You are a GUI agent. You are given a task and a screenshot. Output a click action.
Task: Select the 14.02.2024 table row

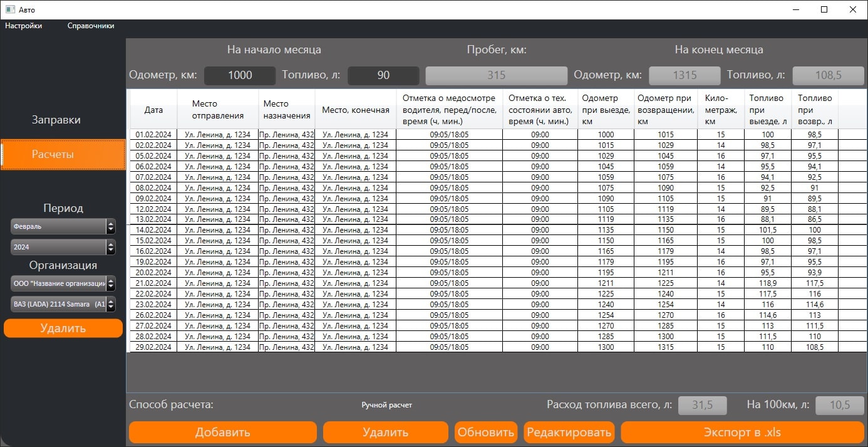click(x=153, y=230)
